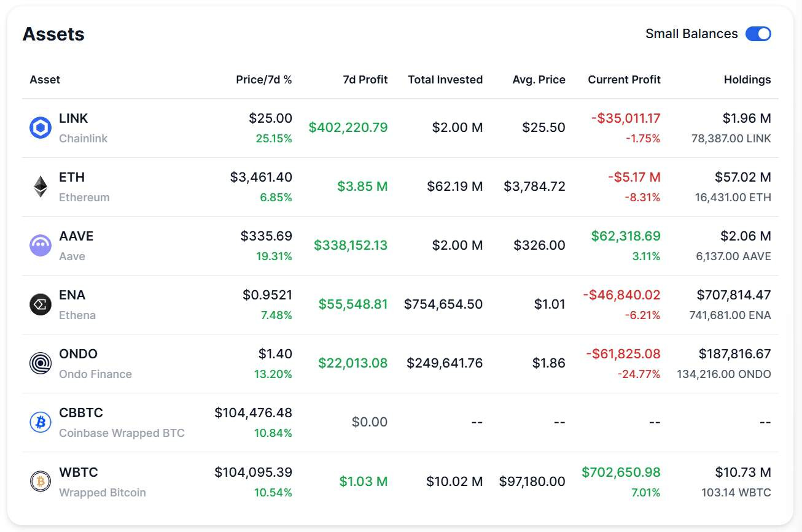Toggle the Small Balances switch
The width and height of the screenshot is (802, 532).
coord(758,34)
